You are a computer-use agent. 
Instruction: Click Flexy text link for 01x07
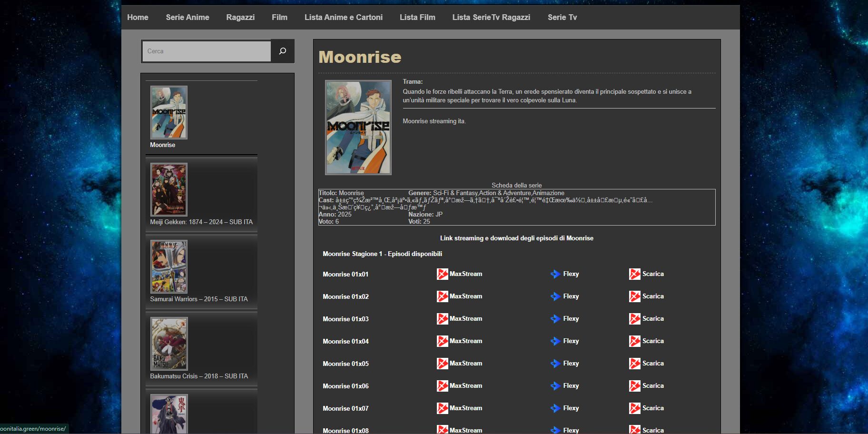coord(571,408)
